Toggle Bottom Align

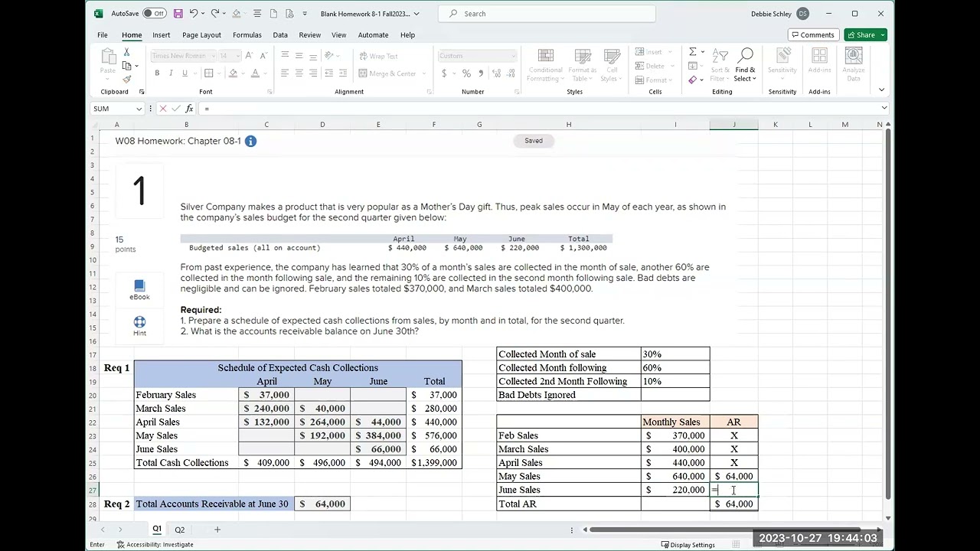point(312,56)
